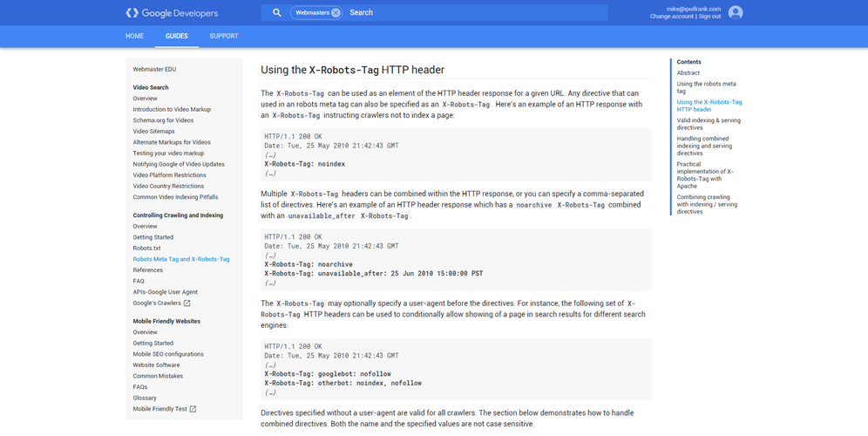
Task: Click external link icon beside Mobile Friendly Test
Action: pyautogui.click(x=193, y=409)
